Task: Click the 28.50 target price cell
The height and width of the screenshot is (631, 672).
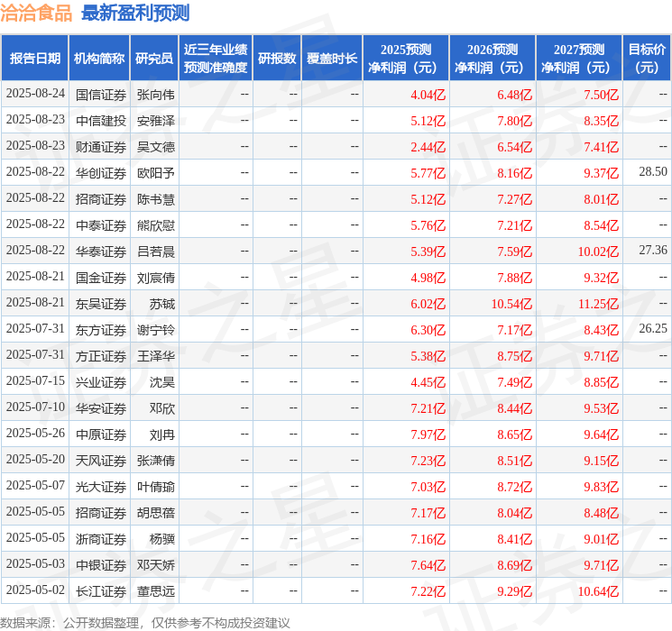Action: [x=652, y=171]
